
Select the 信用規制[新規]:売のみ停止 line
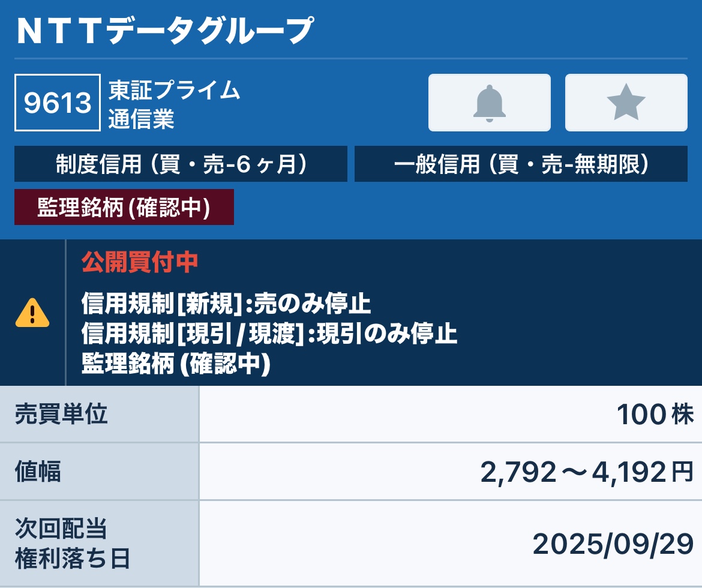coord(226,303)
